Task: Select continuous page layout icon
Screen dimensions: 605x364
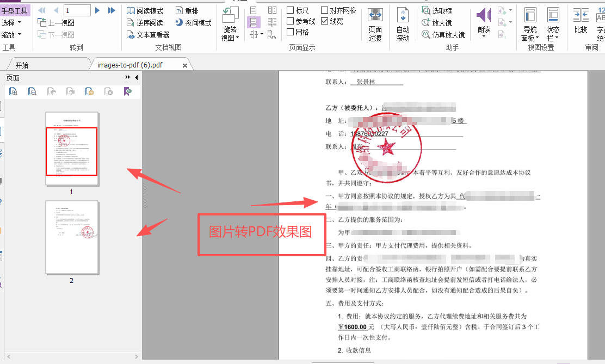Action: 253,22
